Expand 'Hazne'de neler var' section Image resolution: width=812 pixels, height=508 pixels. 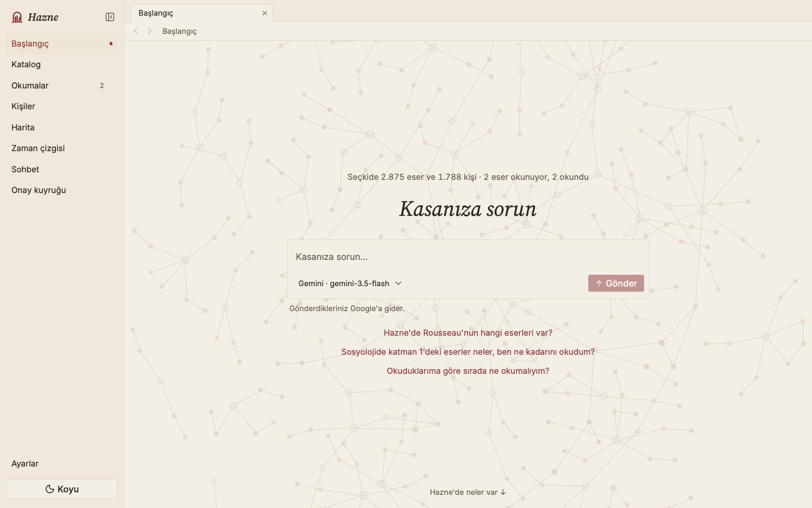[468, 492]
